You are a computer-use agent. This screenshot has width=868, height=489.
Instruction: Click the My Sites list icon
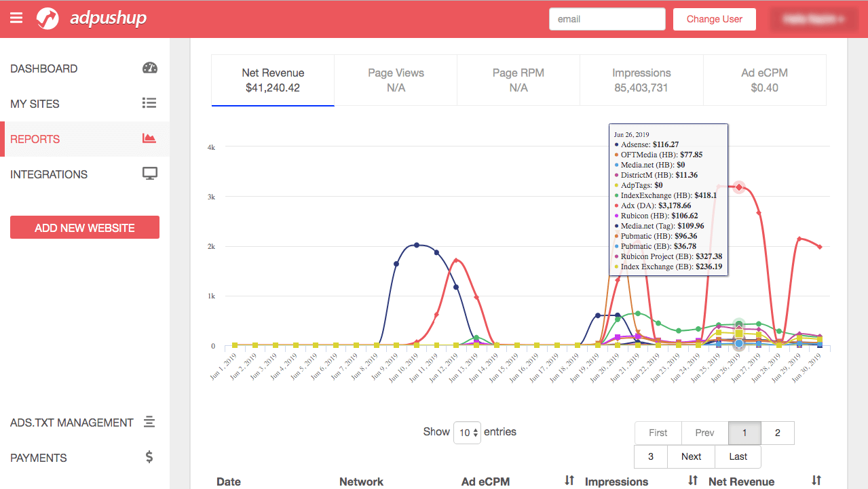149,103
